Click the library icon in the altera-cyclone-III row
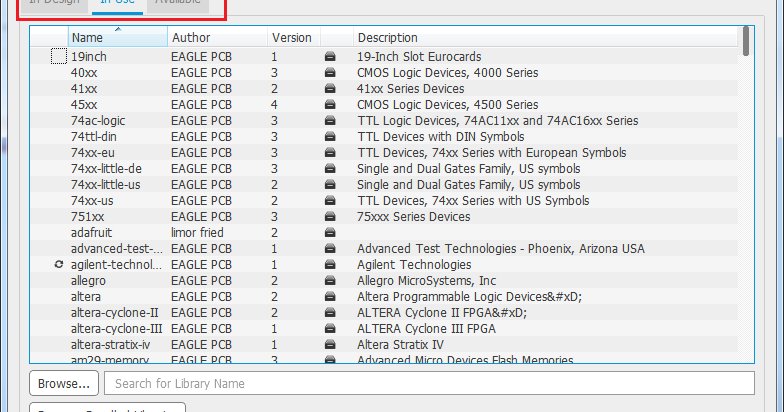This screenshot has width=784, height=412. tap(330, 328)
